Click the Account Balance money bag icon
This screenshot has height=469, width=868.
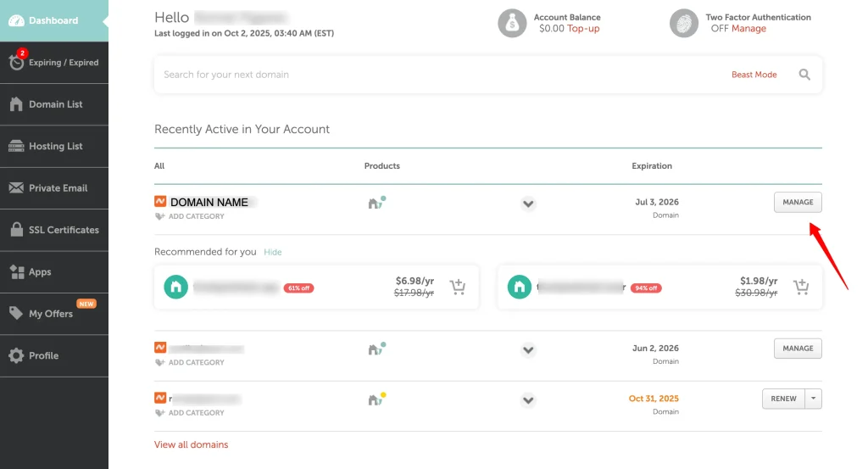click(x=512, y=23)
